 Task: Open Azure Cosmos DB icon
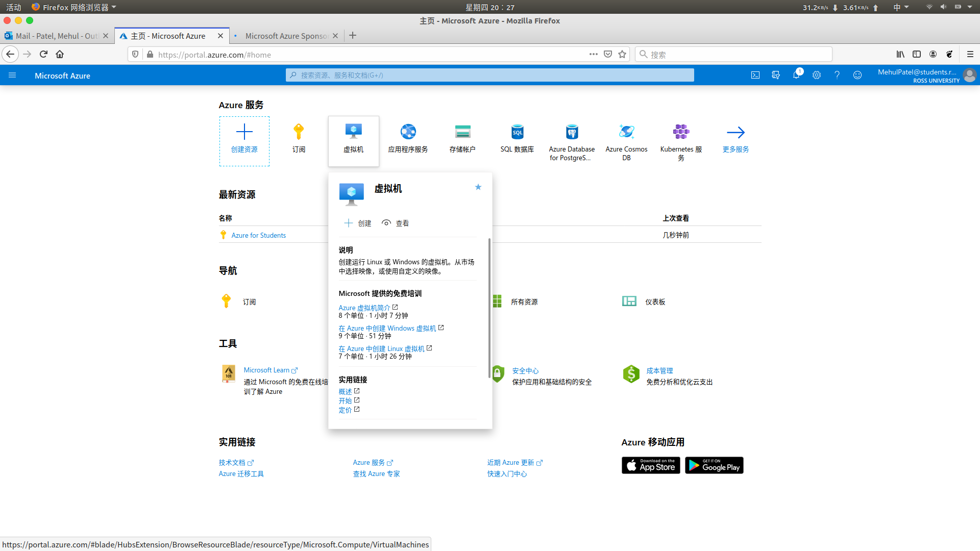click(626, 132)
